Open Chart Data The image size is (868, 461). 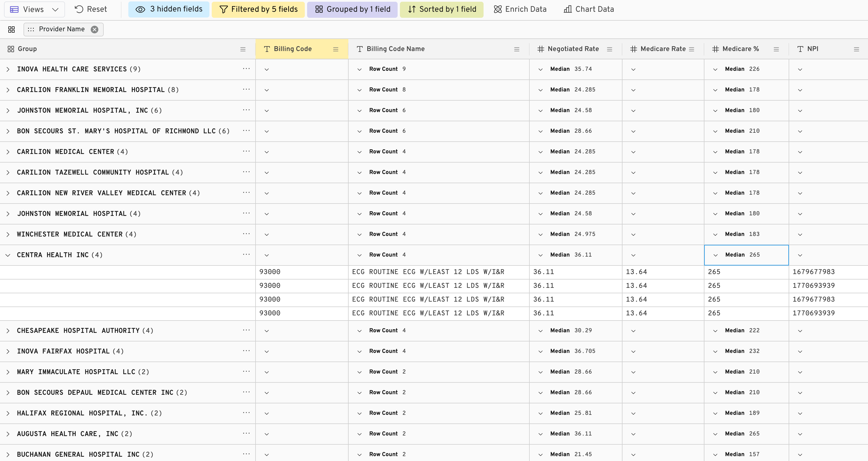[x=589, y=9]
